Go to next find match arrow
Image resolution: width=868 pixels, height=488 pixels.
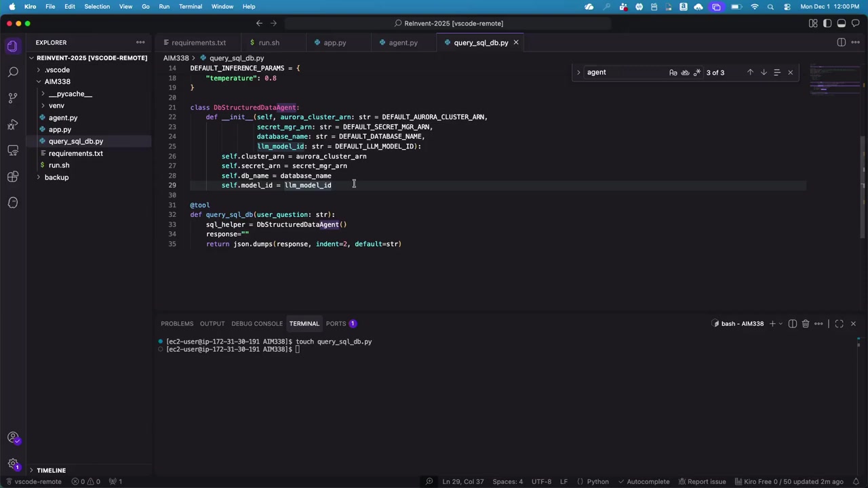click(764, 73)
